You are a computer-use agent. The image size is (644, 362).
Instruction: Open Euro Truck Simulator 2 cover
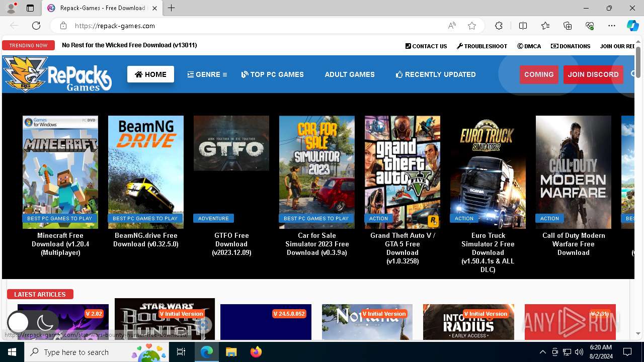[488, 172]
